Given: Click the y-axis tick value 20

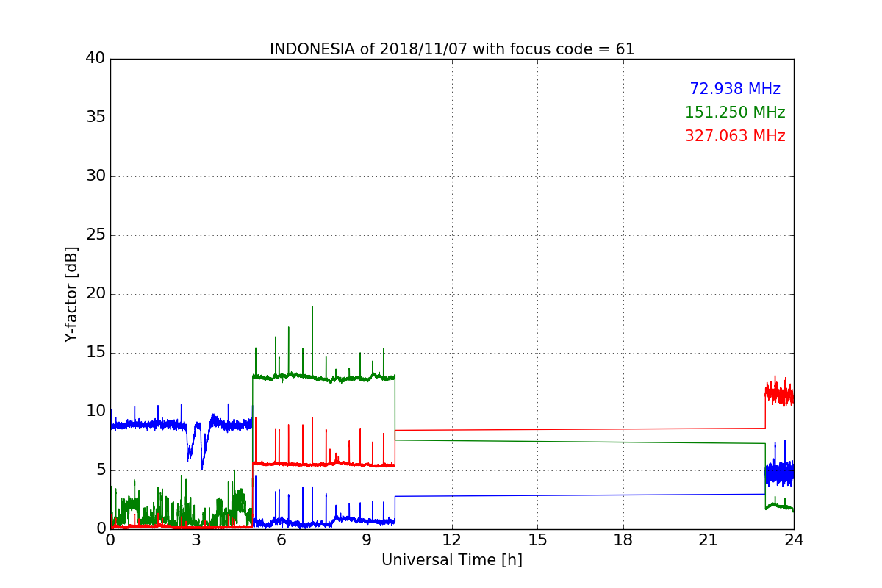Looking at the screenshot, I should click(96, 294).
